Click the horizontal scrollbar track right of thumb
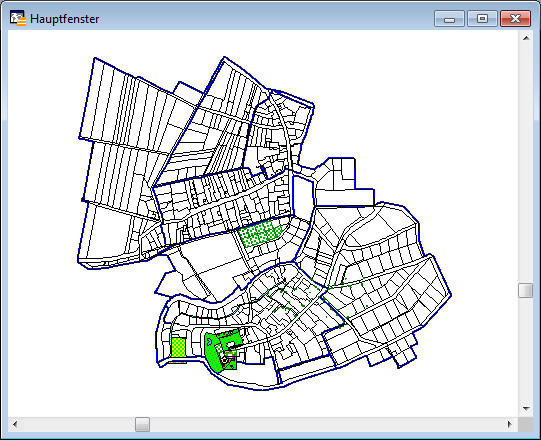The width and height of the screenshot is (541, 440). (326, 424)
